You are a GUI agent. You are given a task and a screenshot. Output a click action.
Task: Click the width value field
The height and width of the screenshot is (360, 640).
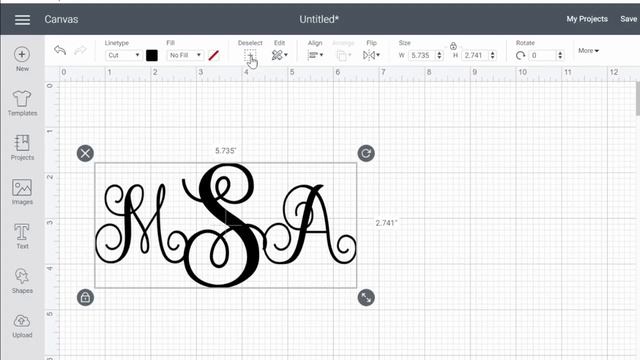point(422,55)
